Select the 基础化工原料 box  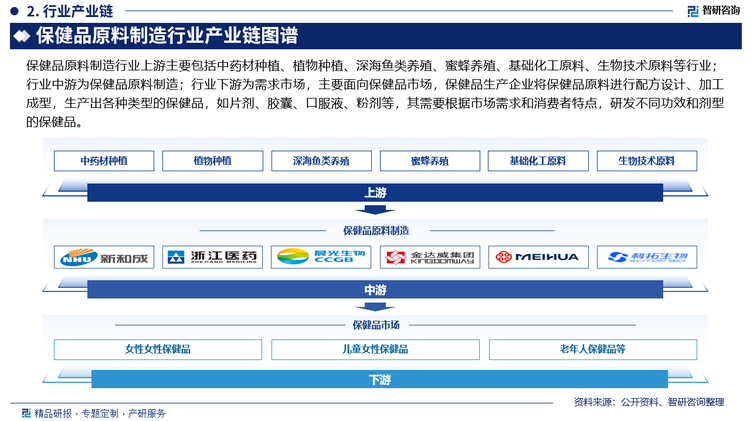538,161
